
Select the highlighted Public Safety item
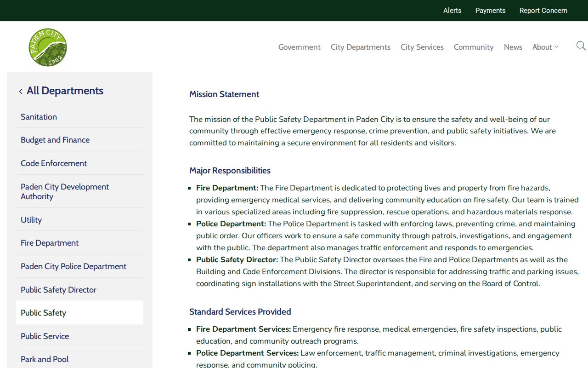[x=79, y=313]
